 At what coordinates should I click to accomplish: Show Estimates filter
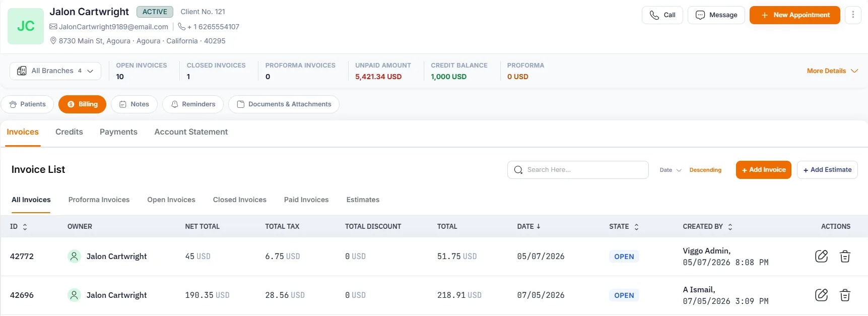pyautogui.click(x=363, y=200)
